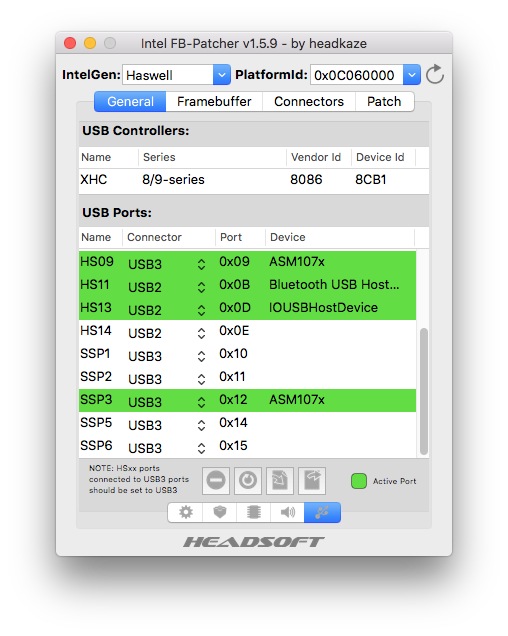Change connector type for SSP5 row
508x636 pixels.
pos(201,425)
